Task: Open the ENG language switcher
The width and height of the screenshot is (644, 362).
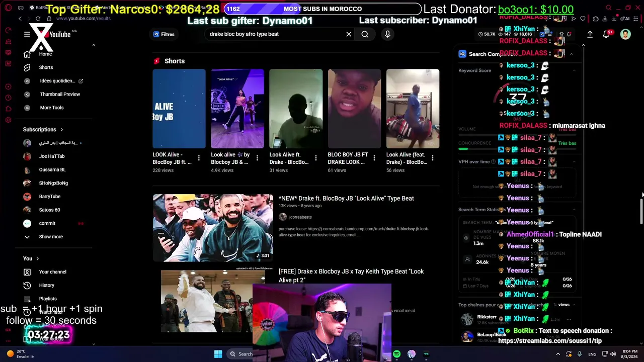Action: tap(593, 354)
